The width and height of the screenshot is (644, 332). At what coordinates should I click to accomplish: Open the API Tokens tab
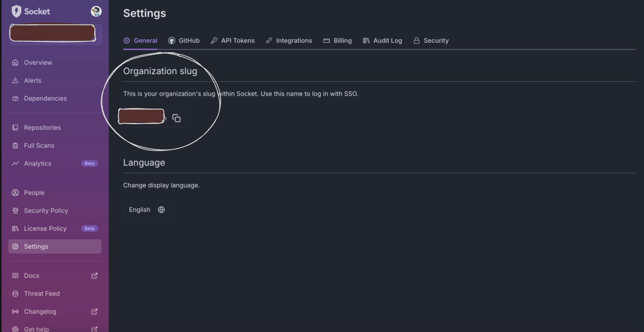coord(233,40)
